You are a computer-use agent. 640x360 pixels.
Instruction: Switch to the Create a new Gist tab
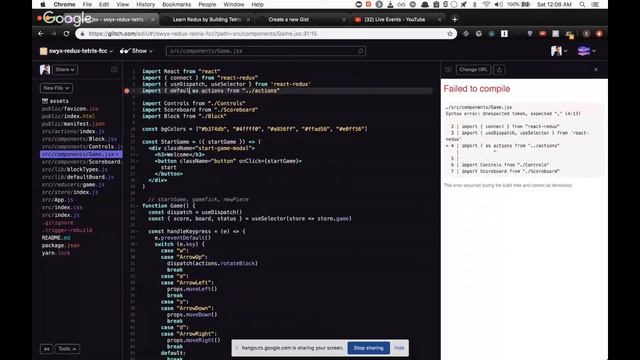coord(302,20)
